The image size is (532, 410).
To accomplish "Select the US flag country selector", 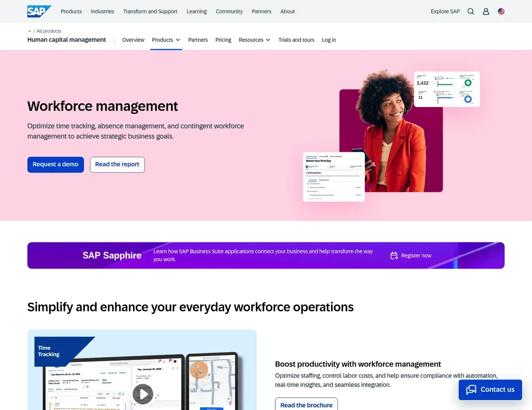I will (501, 12).
